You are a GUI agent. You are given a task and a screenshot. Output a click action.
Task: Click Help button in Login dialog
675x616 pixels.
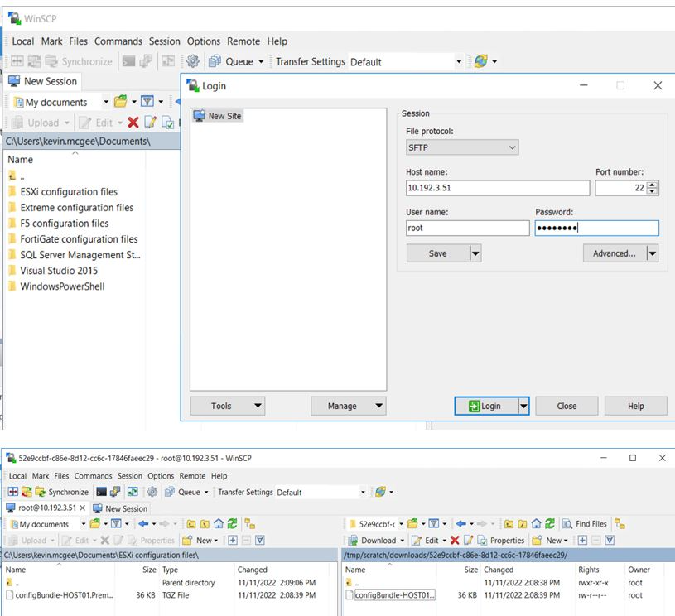point(636,406)
